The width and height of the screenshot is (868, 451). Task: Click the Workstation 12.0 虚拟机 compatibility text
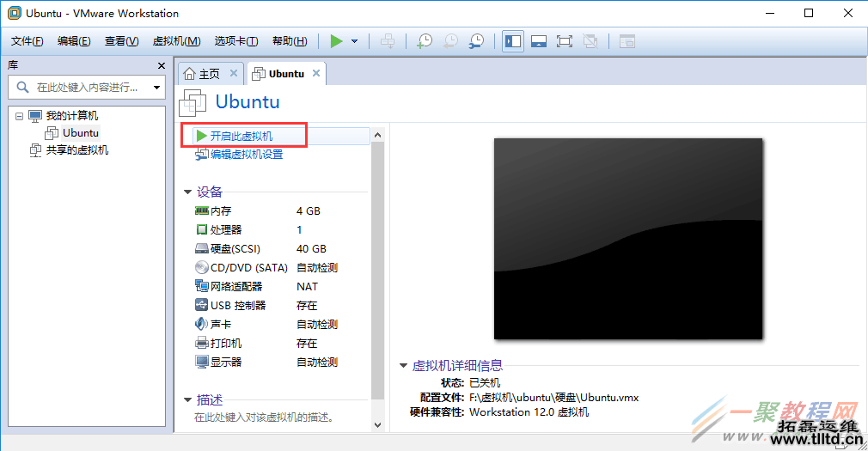click(529, 412)
